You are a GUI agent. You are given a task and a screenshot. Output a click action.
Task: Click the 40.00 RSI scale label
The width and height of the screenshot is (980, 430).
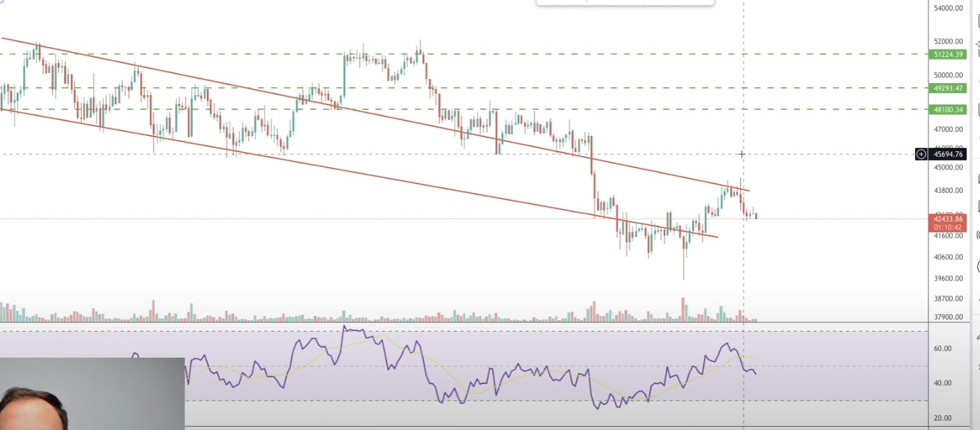coord(942,383)
